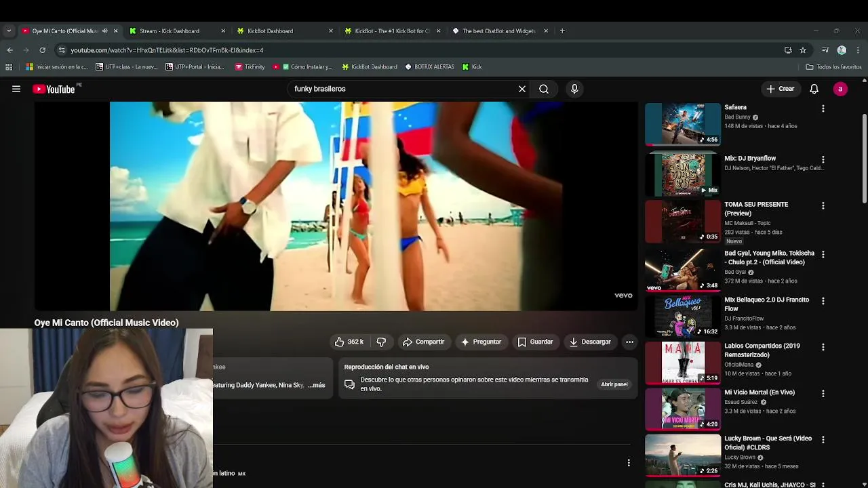Open the account avatar menu
The width and height of the screenshot is (868, 488).
click(x=840, y=89)
